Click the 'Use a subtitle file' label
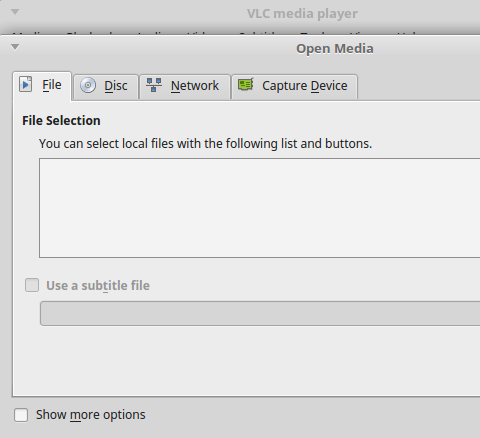 [98, 286]
